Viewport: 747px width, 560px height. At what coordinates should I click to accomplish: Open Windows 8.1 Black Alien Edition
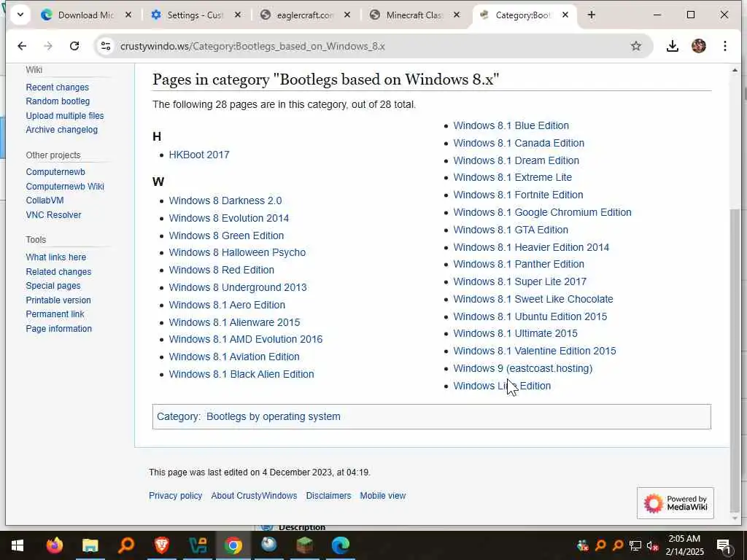point(241,374)
